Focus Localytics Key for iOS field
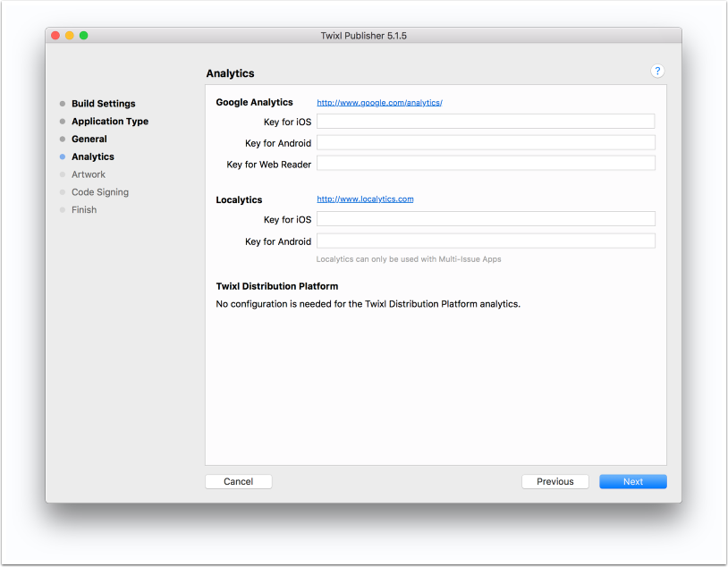This screenshot has height=567, width=728. [486, 219]
